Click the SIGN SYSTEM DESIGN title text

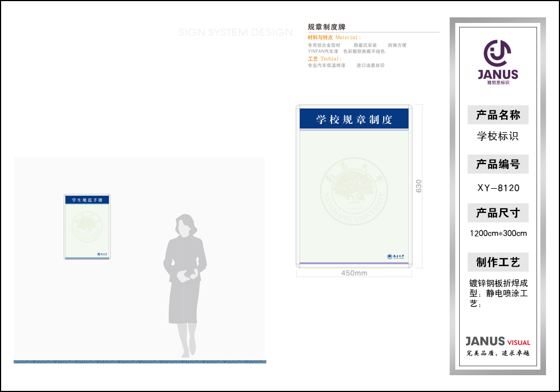click(236, 32)
